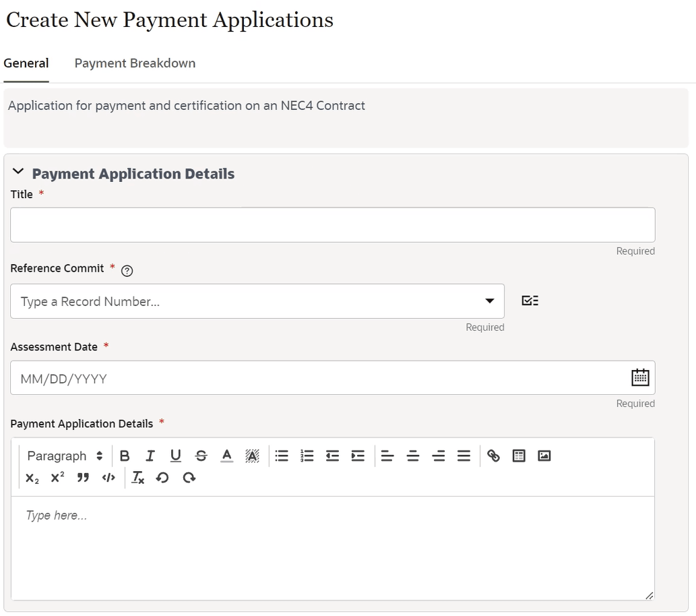
Task: Click the Undo icon in the editor
Action: tap(163, 478)
